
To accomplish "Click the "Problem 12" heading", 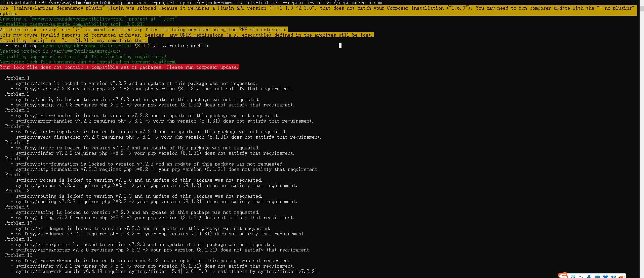I will point(18,255).
